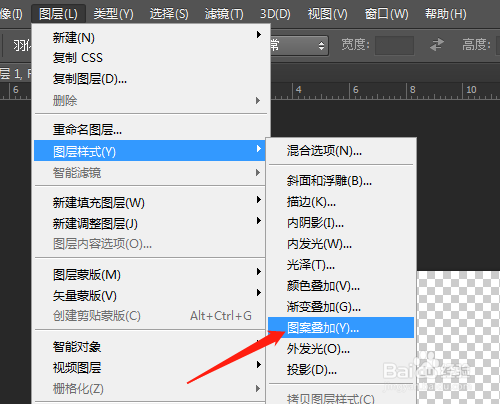Choose 光泽(T)... layer style
This screenshot has height=404, width=500.
pos(341,265)
